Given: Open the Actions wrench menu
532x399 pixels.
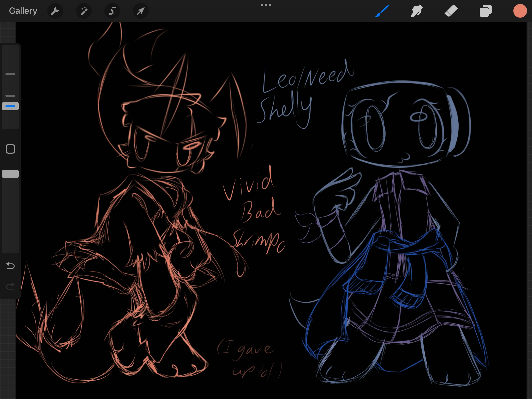Looking at the screenshot, I should pyautogui.click(x=55, y=11).
